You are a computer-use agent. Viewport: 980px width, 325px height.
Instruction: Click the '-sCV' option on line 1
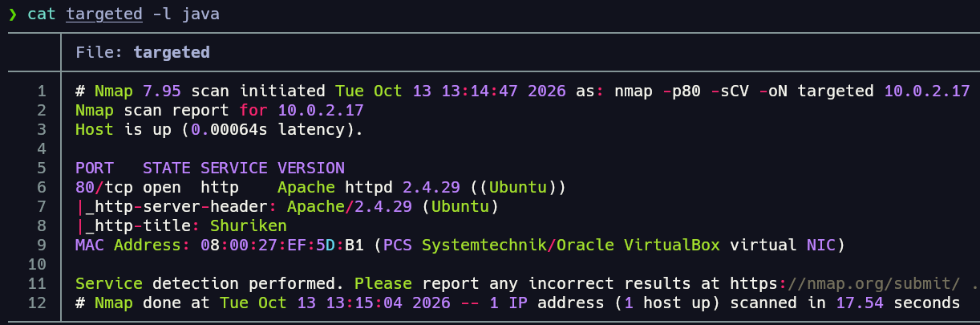coord(730,91)
